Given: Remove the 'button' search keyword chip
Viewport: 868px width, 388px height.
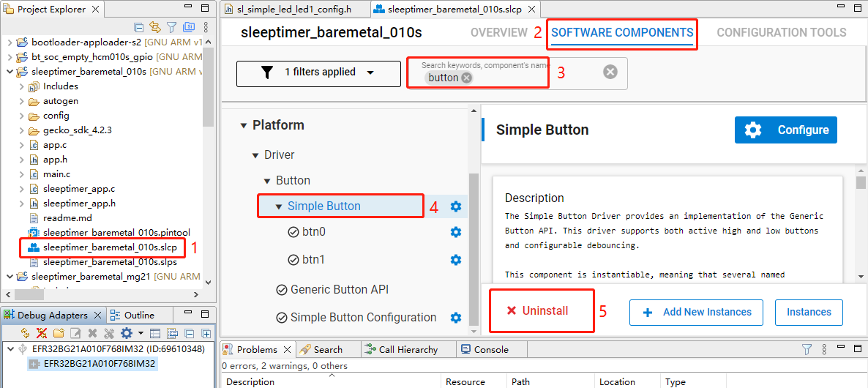Looking at the screenshot, I should point(467,78).
